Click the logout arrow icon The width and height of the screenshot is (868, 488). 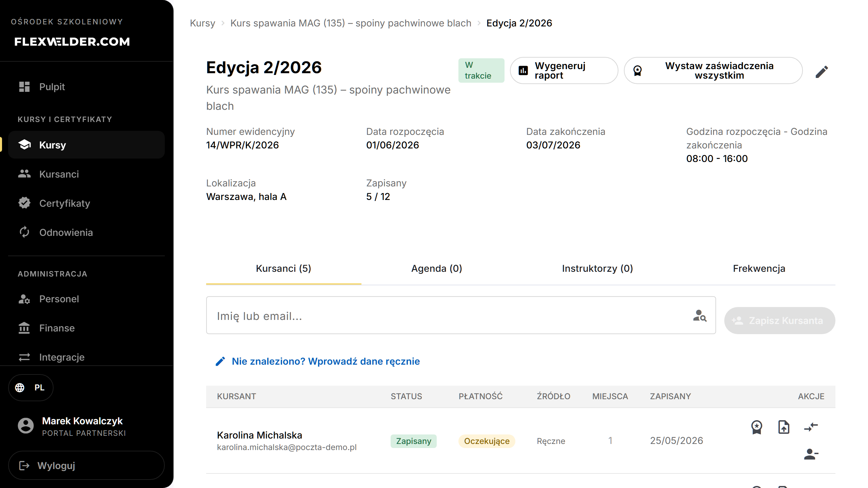pos(24,466)
